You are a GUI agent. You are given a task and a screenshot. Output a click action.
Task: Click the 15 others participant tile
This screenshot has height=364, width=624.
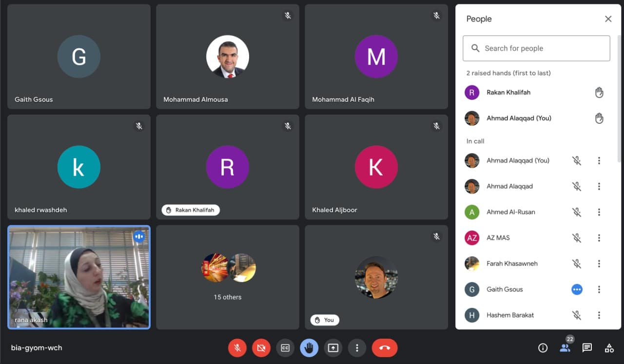coord(228,277)
